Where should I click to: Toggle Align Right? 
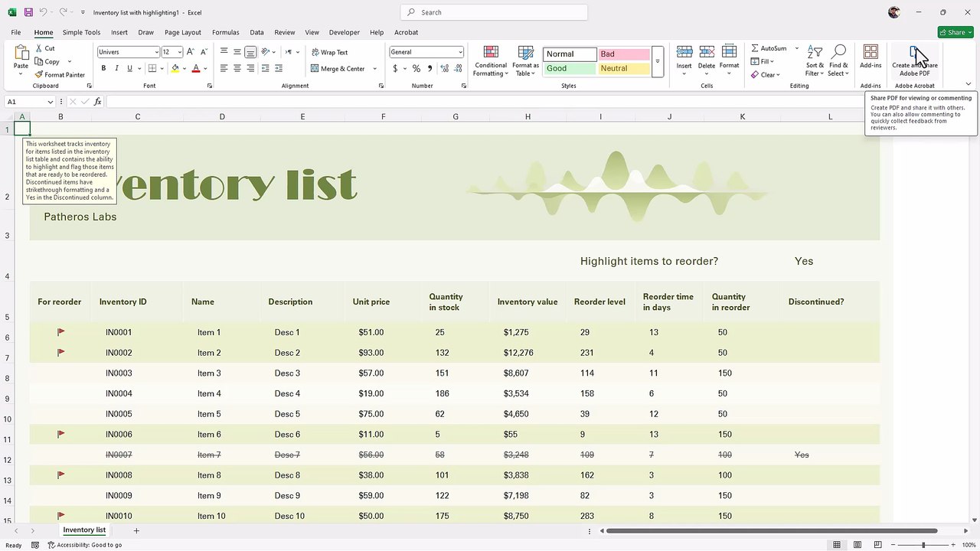pos(250,68)
